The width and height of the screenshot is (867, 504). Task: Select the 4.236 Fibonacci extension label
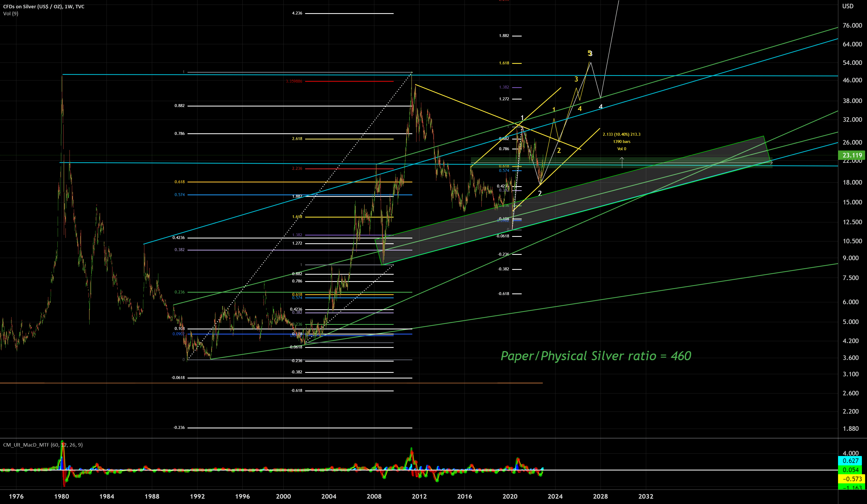(x=297, y=13)
